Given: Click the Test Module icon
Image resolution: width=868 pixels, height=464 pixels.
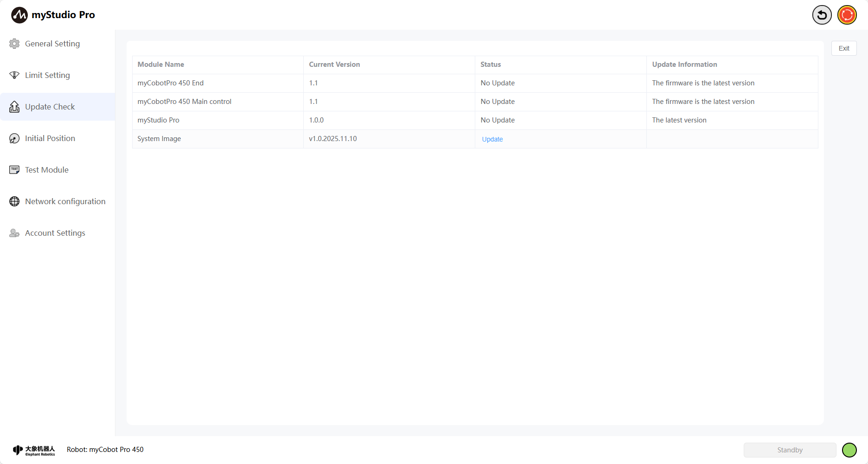Looking at the screenshot, I should coord(14,170).
